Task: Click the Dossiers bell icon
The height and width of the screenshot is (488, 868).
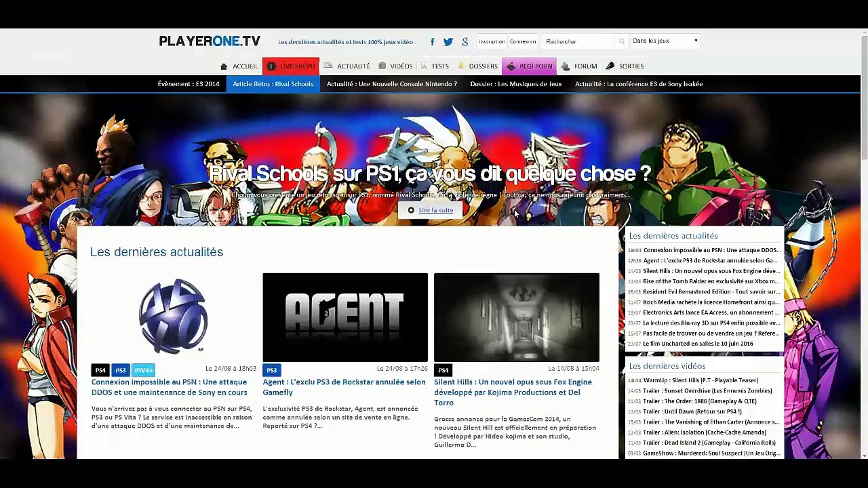Action: coord(461,66)
